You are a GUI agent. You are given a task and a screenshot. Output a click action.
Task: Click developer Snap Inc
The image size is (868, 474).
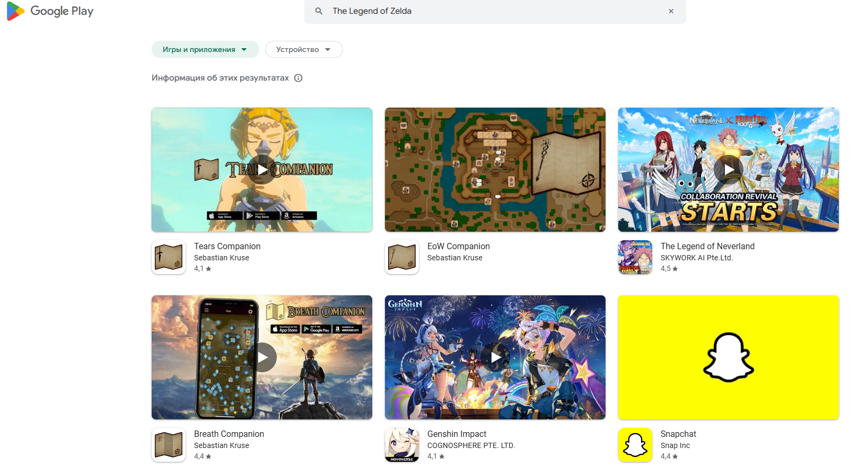675,446
